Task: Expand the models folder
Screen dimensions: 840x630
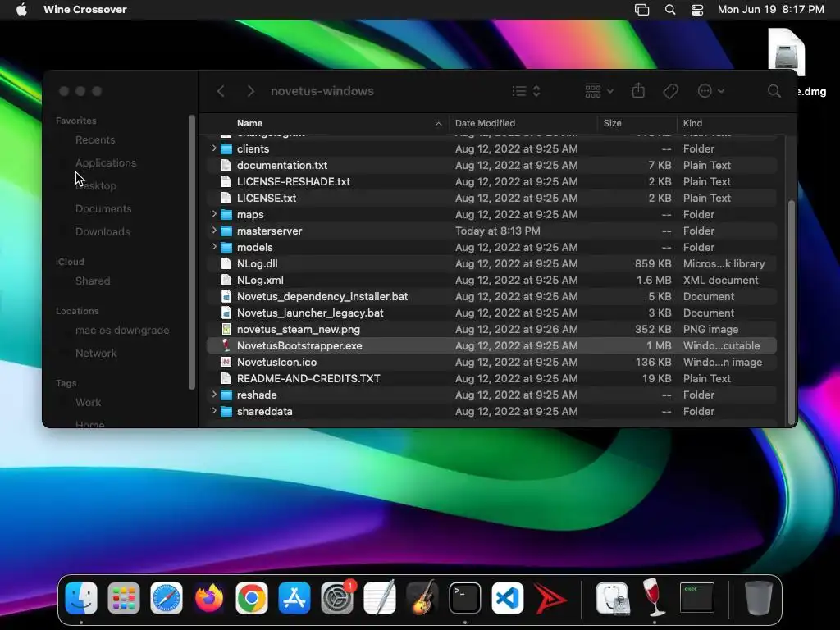Action: (214, 246)
